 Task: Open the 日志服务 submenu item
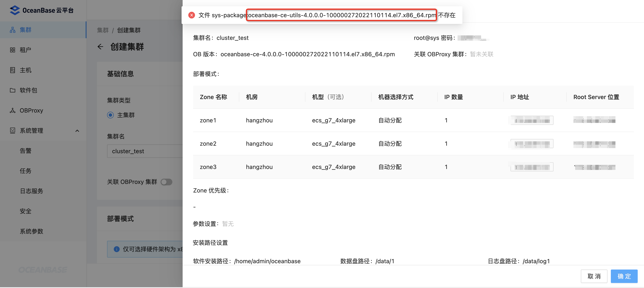tap(43, 191)
